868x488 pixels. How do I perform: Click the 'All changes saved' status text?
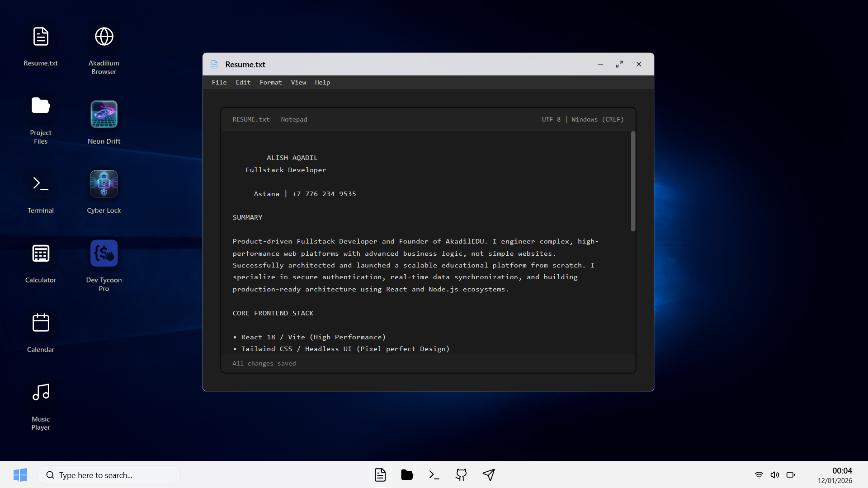point(264,363)
